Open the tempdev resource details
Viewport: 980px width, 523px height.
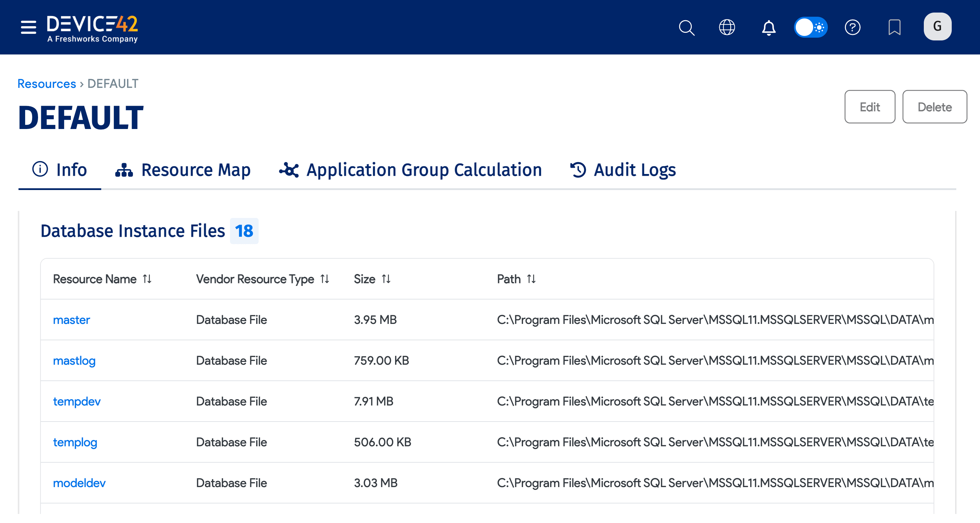pos(76,401)
